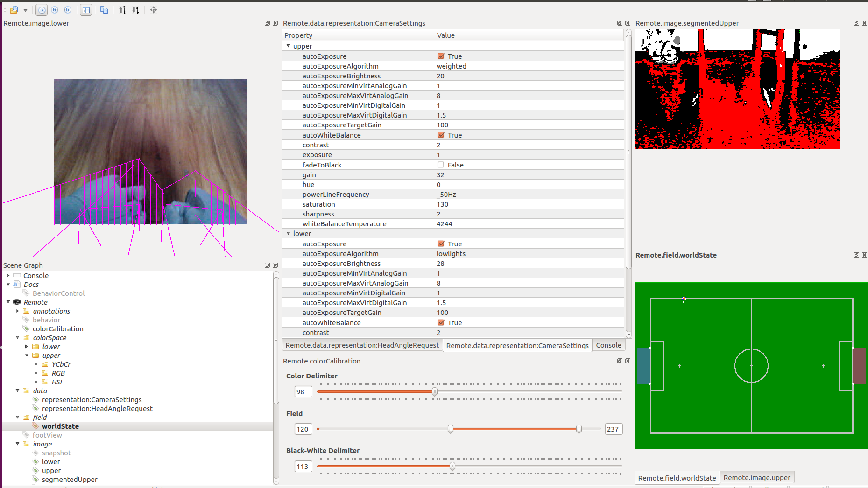Uncheck upper autoExposure checkbox
Viewport: 868px width, 488px height.
pyautogui.click(x=441, y=56)
